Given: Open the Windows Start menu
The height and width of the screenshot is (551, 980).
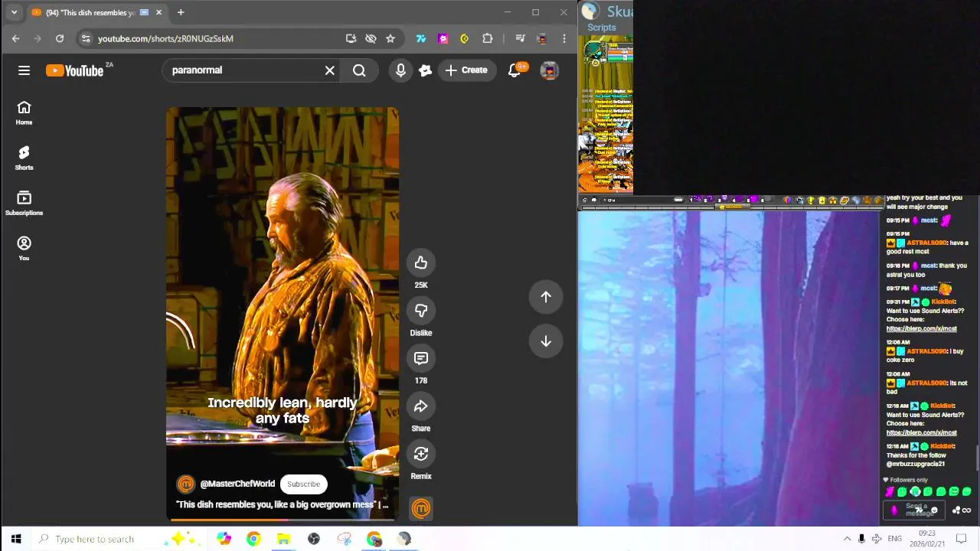Looking at the screenshot, I should pyautogui.click(x=15, y=539).
